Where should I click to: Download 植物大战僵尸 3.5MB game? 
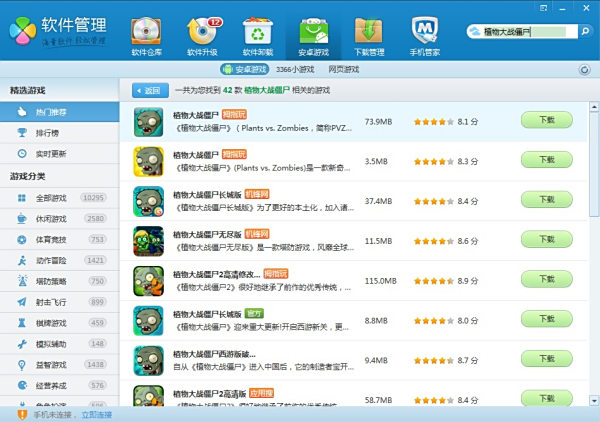[547, 160]
